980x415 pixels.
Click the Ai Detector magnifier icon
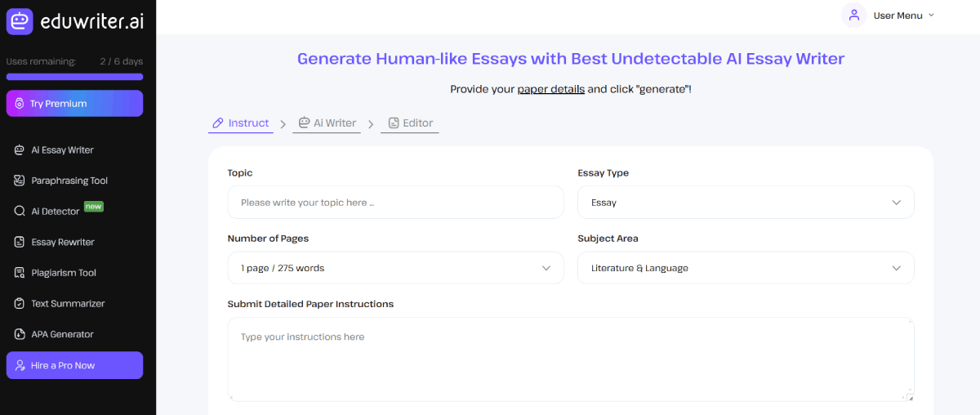click(x=20, y=212)
